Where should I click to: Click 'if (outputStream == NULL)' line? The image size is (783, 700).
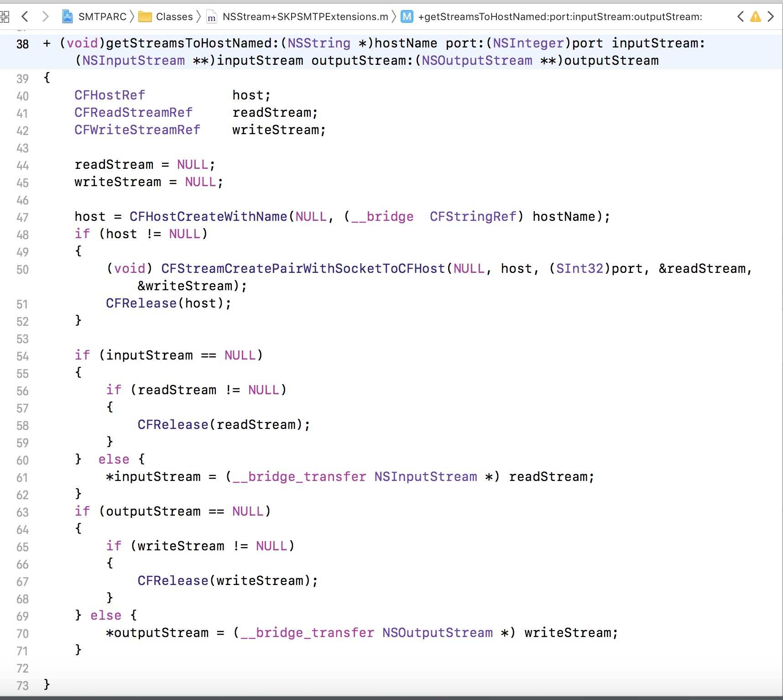[173, 512]
